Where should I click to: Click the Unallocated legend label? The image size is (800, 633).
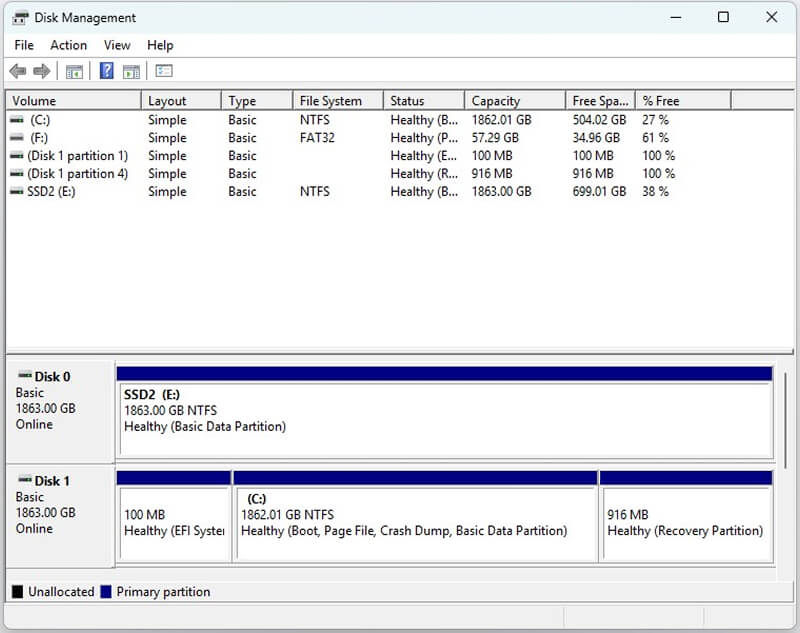pyautogui.click(x=61, y=592)
